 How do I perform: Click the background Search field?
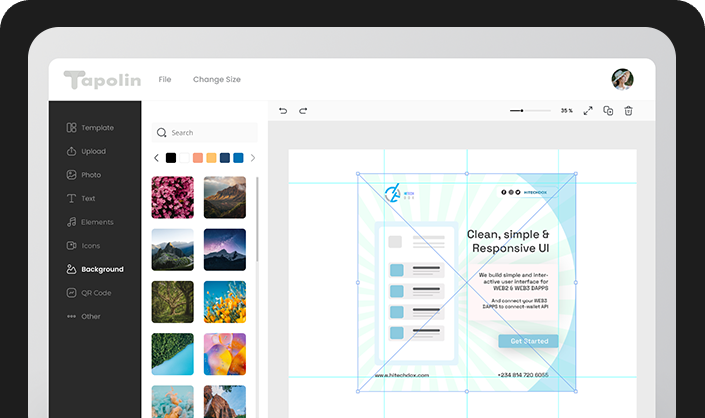[x=205, y=132]
